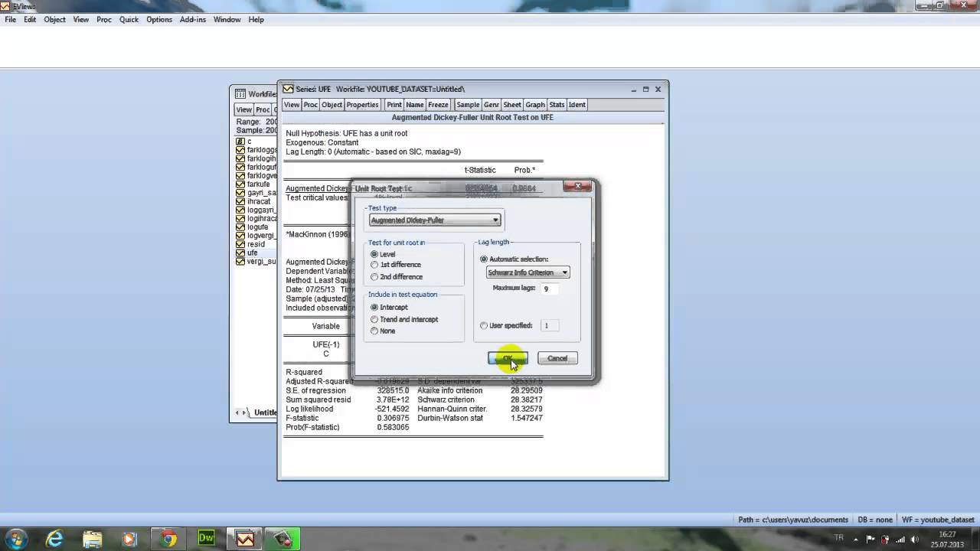Click the Maximum lags input field

(550, 289)
